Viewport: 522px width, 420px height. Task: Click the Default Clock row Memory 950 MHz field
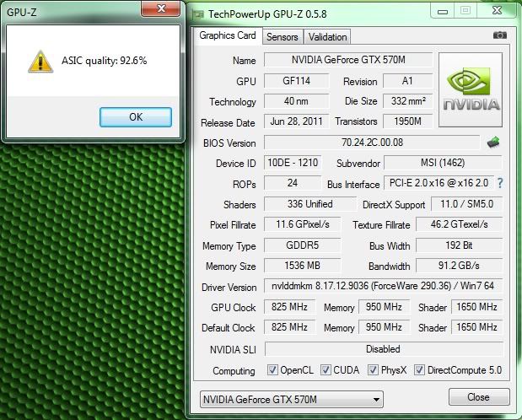click(384, 327)
